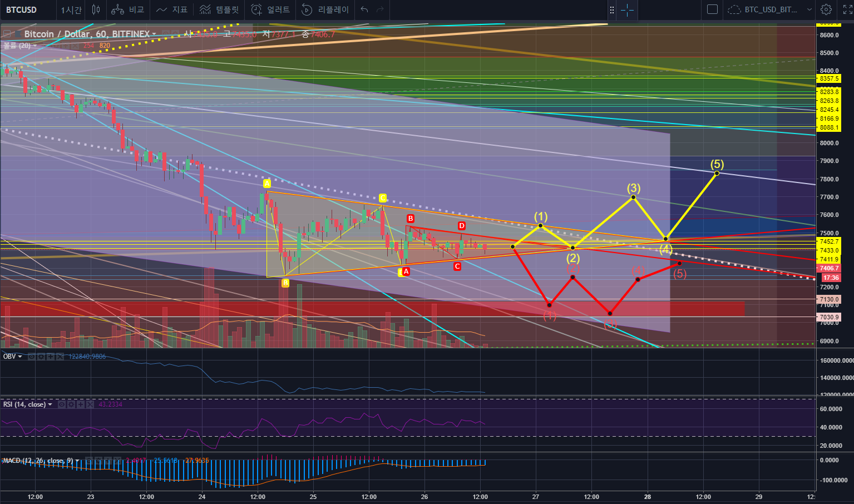Expand the Bitcoin / Dollar title dropdown
The height and width of the screenshot is (504, 854).
pos(154,34)
